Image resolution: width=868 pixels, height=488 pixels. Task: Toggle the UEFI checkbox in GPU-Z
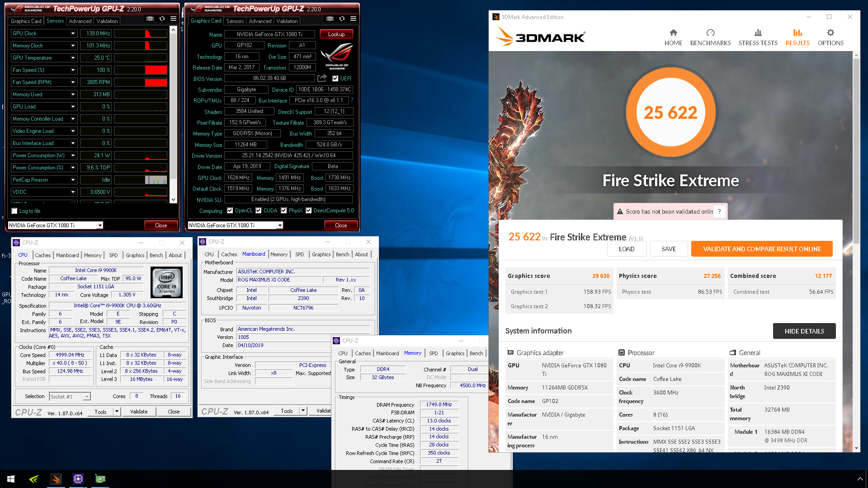coord(335,78)
